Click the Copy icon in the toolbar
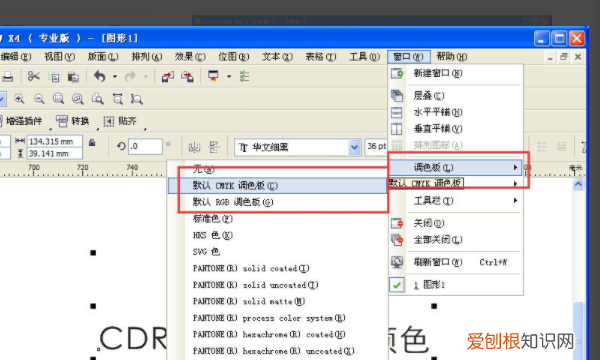Image resolution: width=600 pixels, height=360 pixels. [x=54, y=77]
